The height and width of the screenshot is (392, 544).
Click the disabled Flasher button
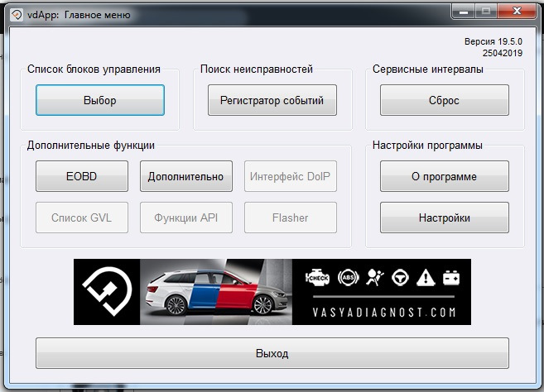(x=291, y=218)
